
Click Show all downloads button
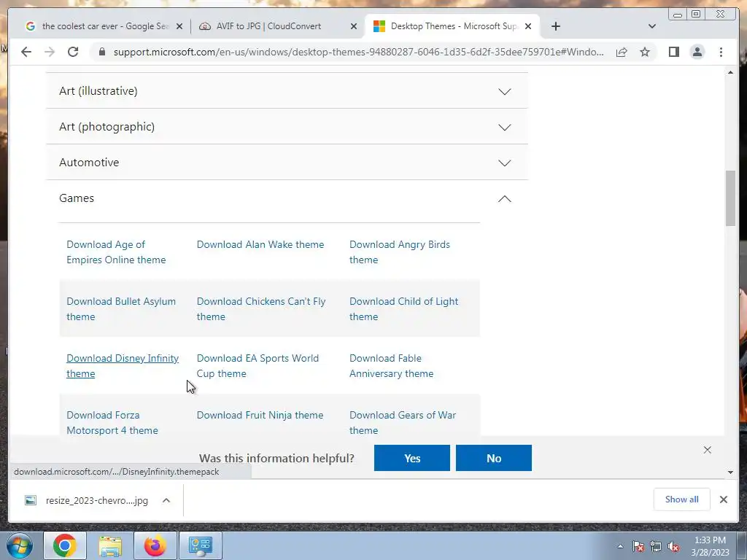[x=682, y=499]
